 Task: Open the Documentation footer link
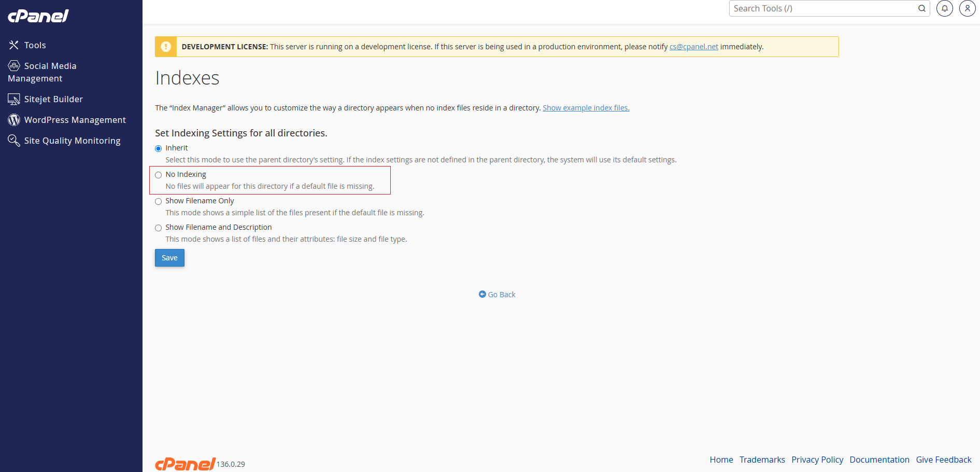(879, 460)
